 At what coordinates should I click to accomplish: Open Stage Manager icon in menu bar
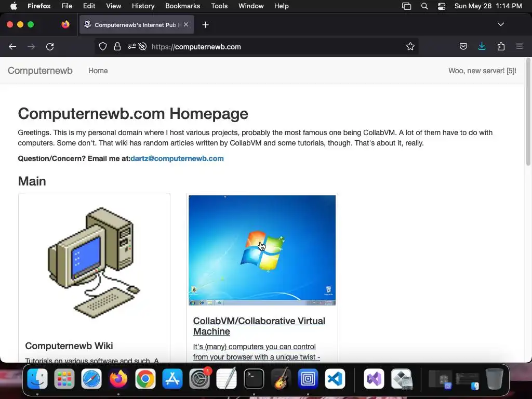406,6
